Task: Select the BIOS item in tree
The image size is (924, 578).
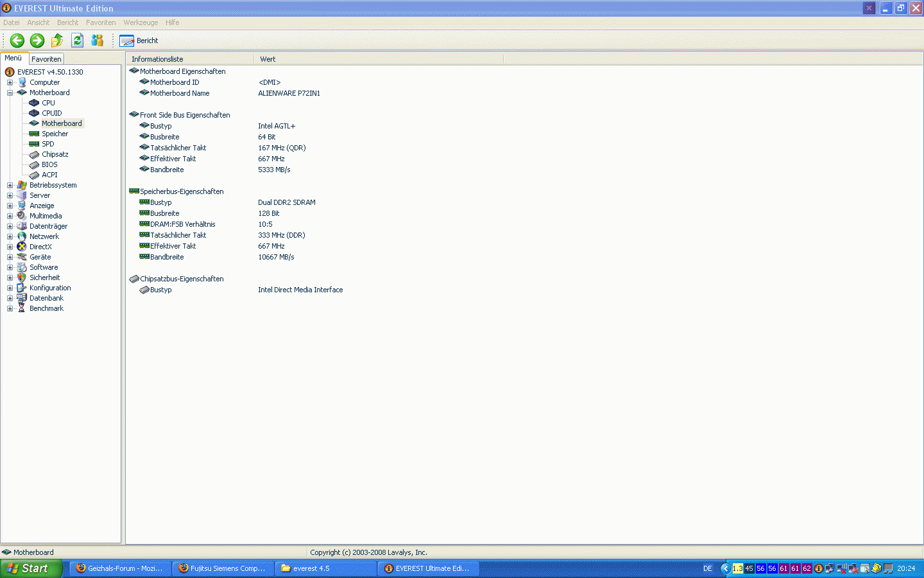Action: click(49, 164)
